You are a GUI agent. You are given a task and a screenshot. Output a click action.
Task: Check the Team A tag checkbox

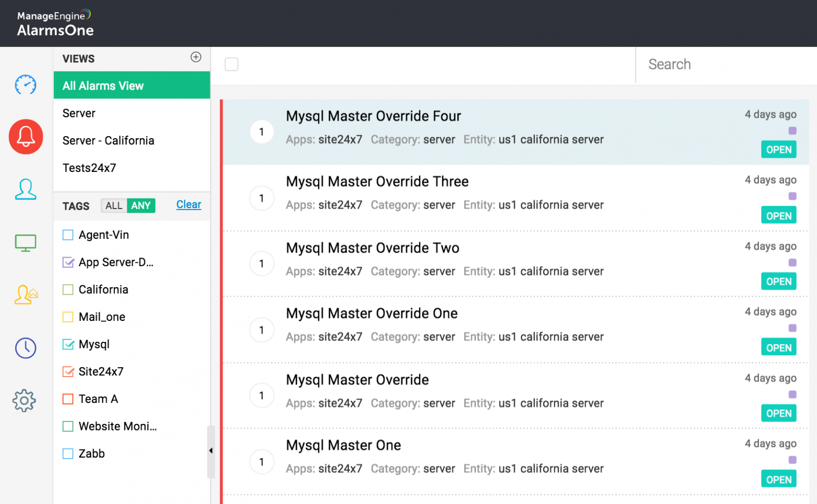[x=68, y=399]
